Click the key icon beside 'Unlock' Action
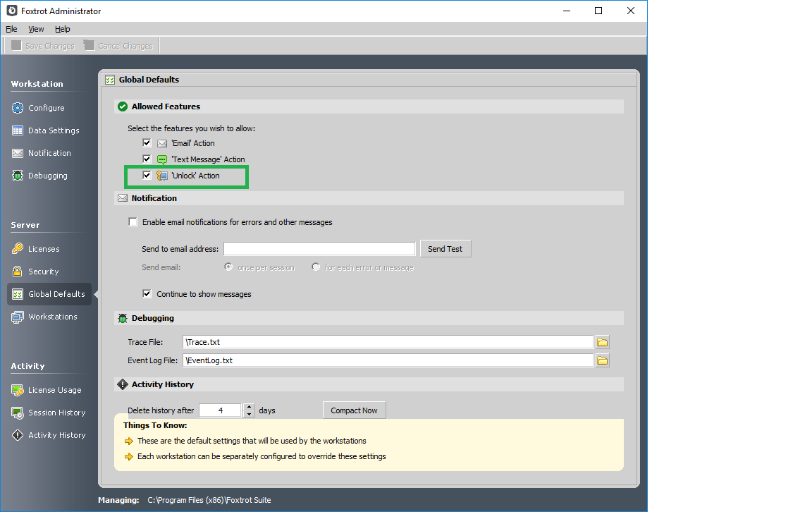The image size is (812, 512). 162,176
